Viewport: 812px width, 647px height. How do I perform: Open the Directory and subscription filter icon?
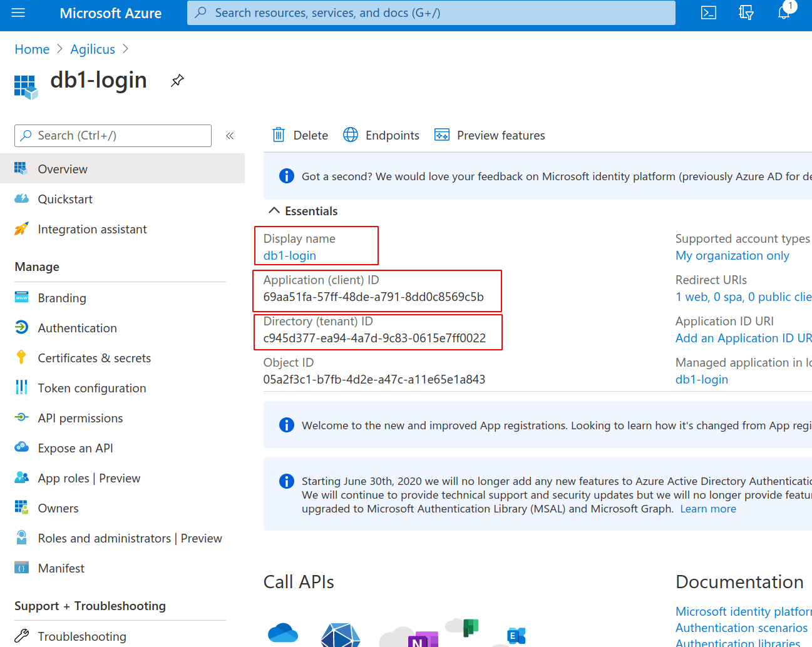click(x=746, y=13)
